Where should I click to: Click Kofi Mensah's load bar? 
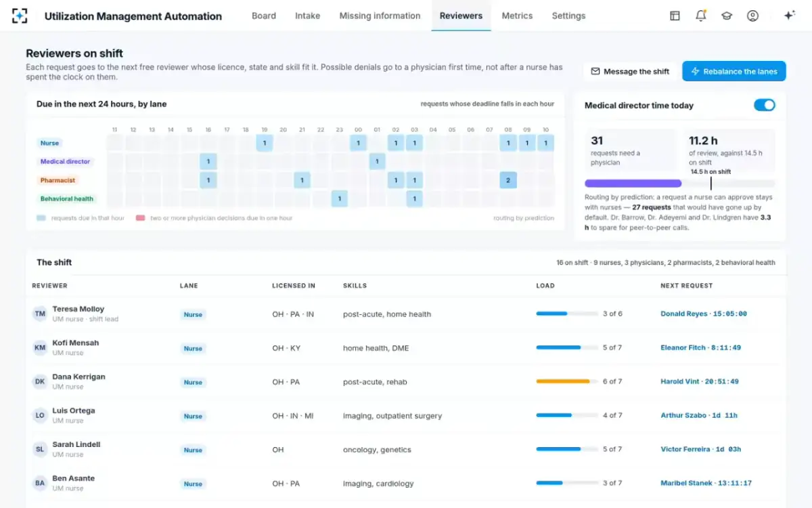[566, 347]
